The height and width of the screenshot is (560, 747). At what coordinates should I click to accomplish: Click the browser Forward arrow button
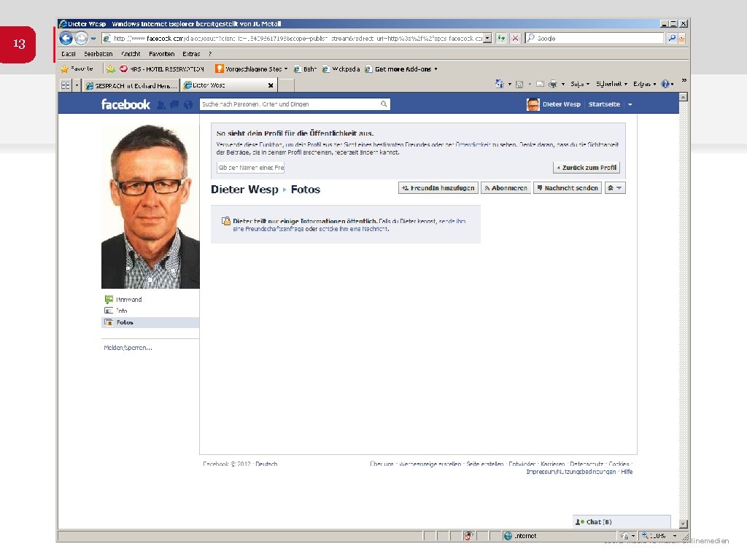[82, 38]
